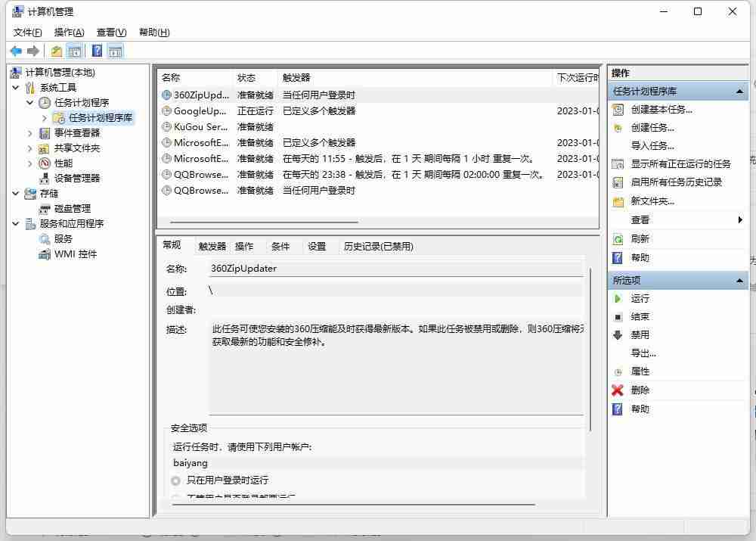Expand the 事件查看器 tree node
Image resolution: width=756 pixels, height=541 pixels.
coord(30,133)
